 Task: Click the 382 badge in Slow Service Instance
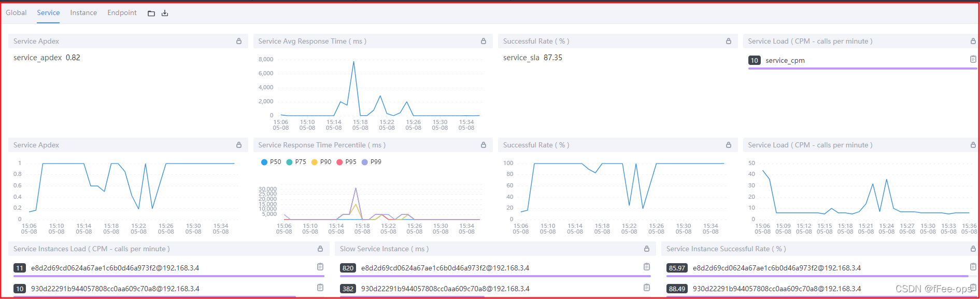click(348, 289)
